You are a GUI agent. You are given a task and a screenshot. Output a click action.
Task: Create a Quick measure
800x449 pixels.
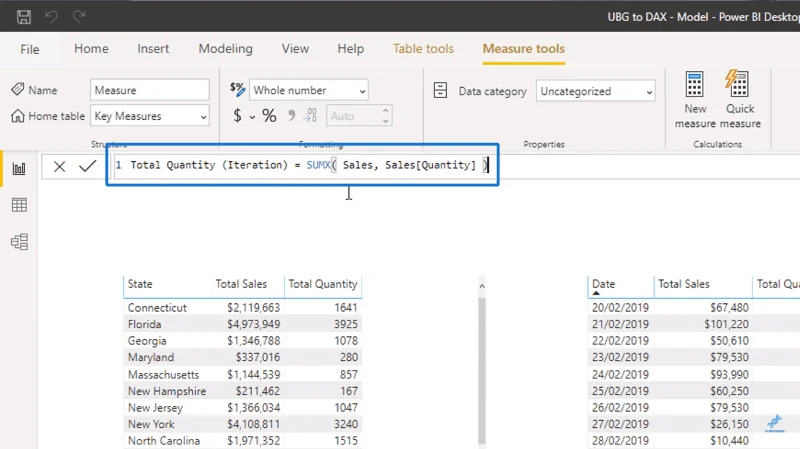pos(740,99)
